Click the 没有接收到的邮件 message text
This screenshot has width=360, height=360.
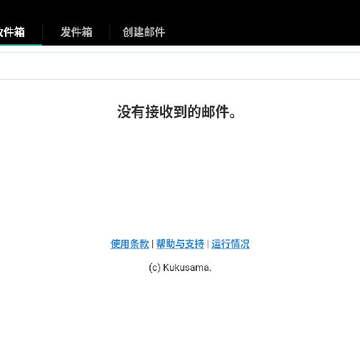[177, 112]
